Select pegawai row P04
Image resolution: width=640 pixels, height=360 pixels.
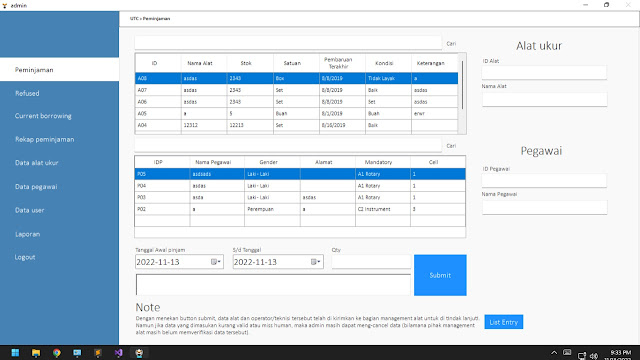(x=300, y=186)
